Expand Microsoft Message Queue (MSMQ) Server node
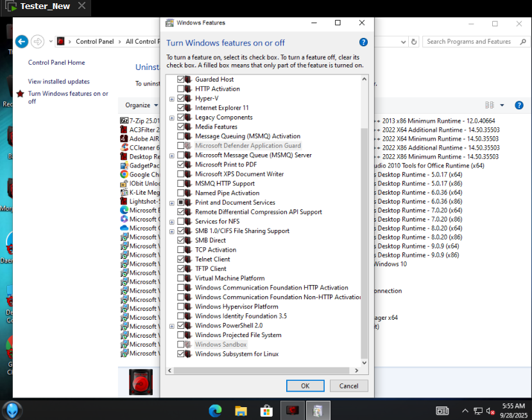Viewport: 532px width, 420px height. click(172, 156)
